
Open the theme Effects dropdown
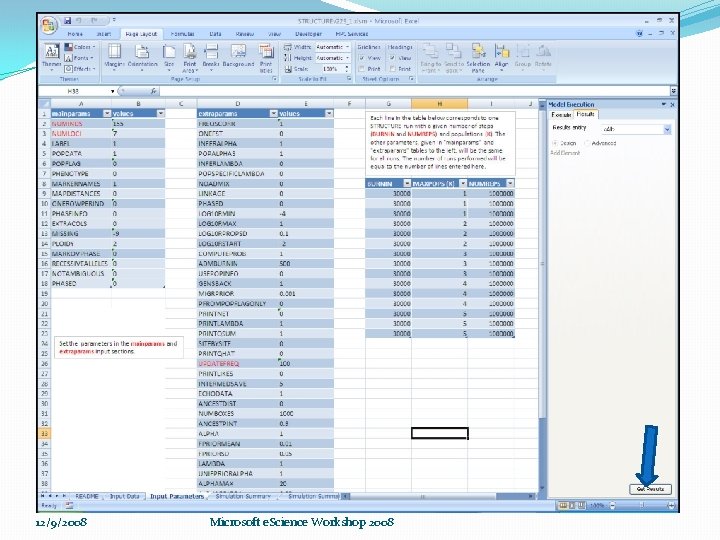(x=80, y=69)
